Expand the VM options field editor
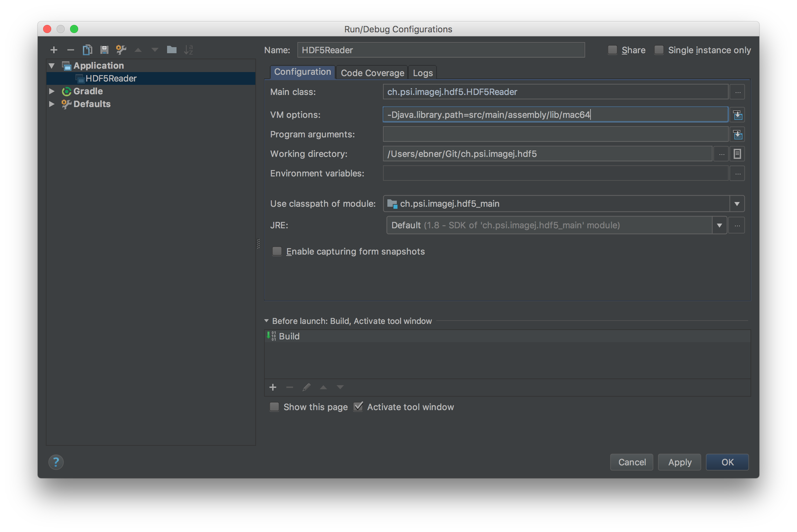The width and height of the screenshot is (797, 532). [x=737, y=115]
